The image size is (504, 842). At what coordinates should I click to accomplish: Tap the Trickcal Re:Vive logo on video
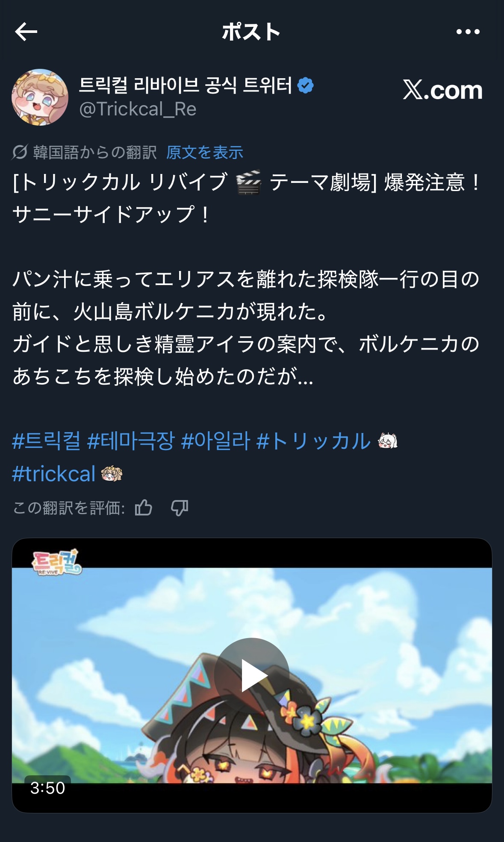(57, 562)
